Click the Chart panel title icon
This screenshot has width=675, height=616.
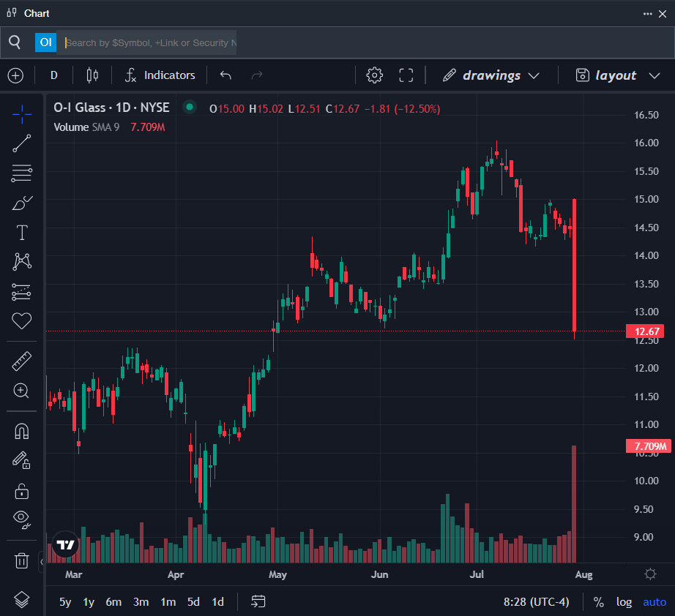(x=12, y=13)
